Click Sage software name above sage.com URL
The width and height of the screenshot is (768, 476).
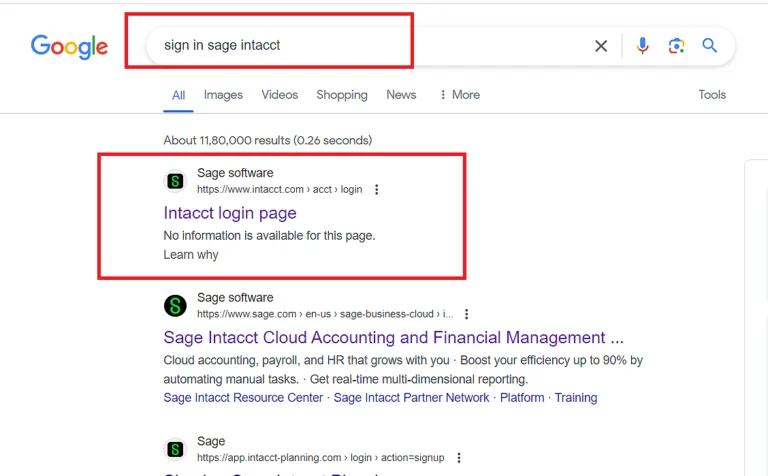[235, 297]
